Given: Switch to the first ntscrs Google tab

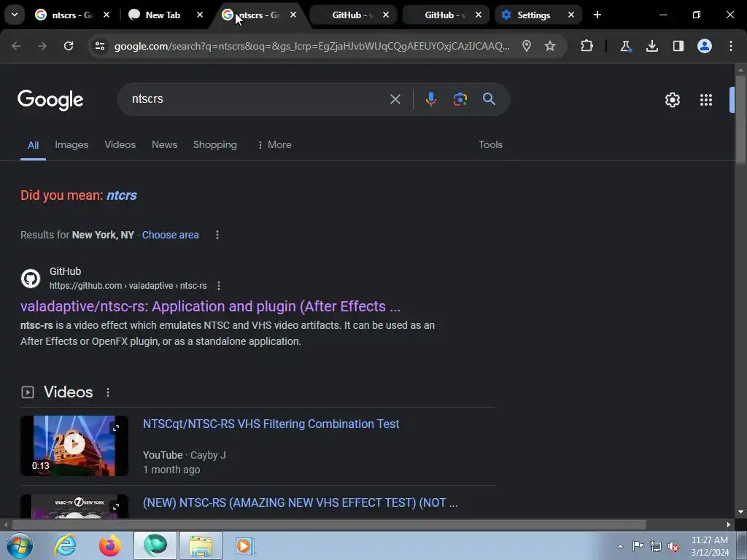Looking at the screenshot, I should pos(71,15).
